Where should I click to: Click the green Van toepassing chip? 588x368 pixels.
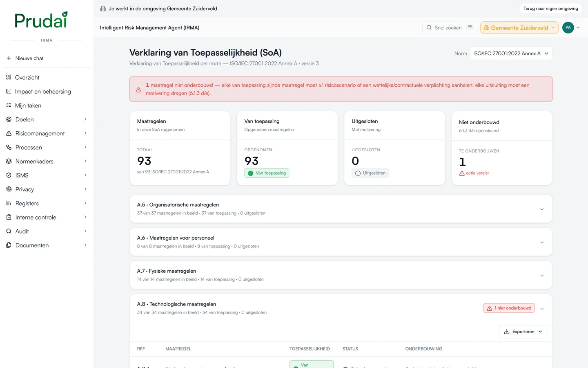point(267,173)
